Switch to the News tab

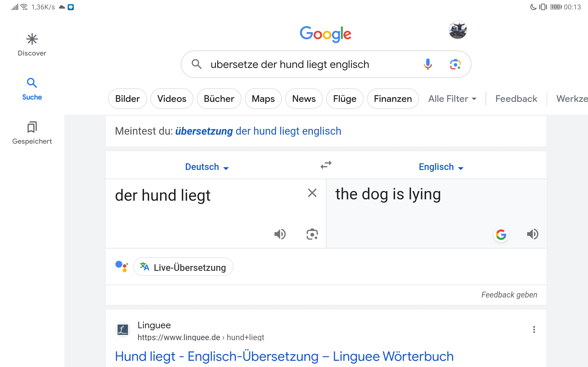[x=304, y=99]
